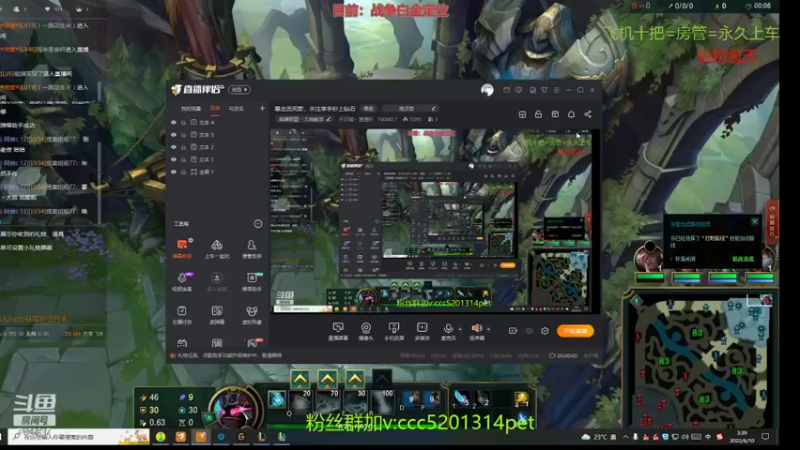Click the 中 input method tray icon
Screen dimensions: 800x450
coord(708,437)
